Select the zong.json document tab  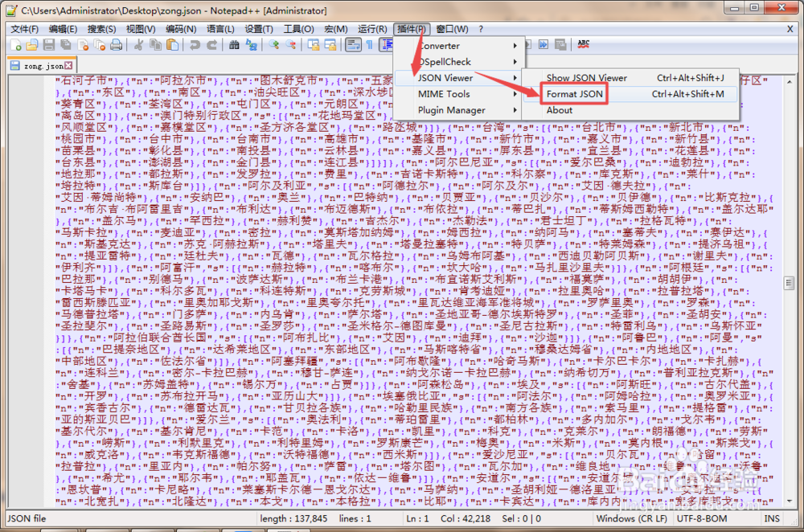42,65
